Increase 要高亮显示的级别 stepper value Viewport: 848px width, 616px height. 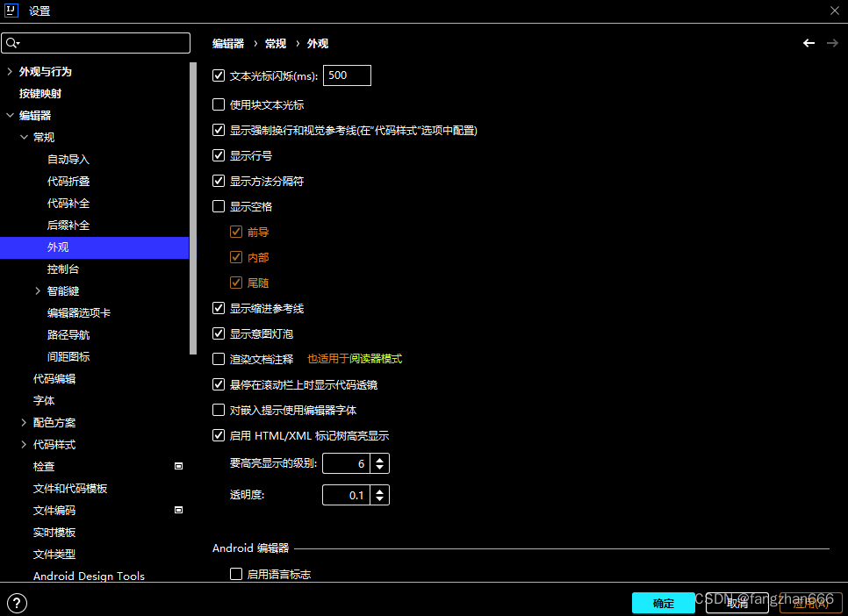click(x=379, y=459)
